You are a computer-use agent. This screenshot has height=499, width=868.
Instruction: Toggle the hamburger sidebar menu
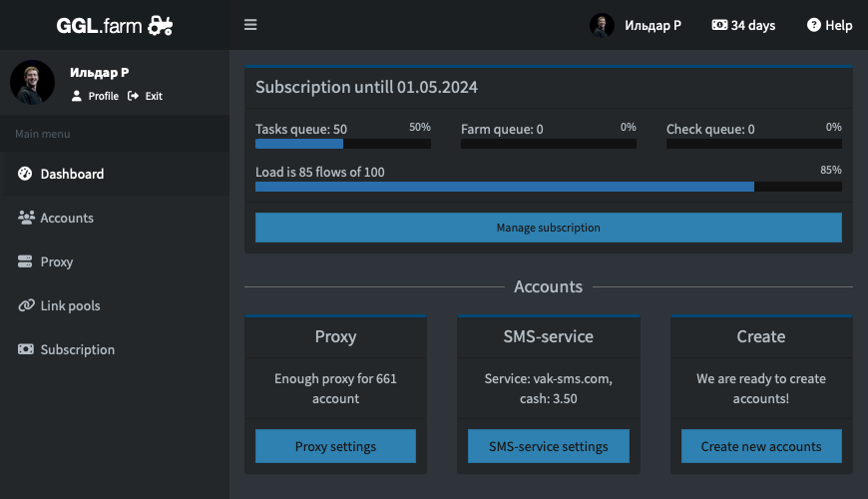pyautogui.click(x=250, y=25)
